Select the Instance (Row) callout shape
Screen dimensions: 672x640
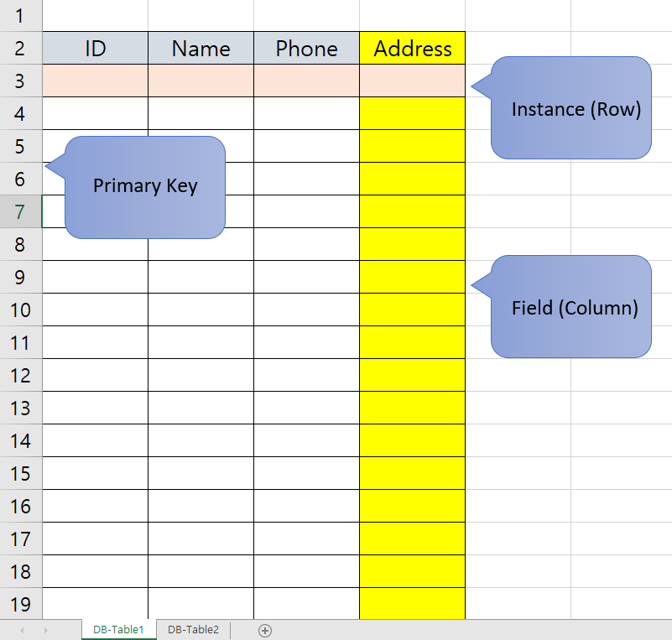576,110
